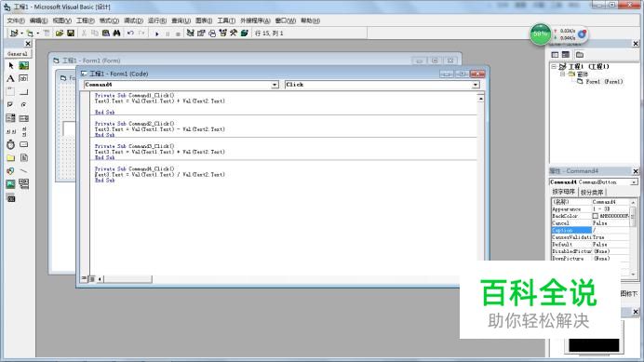Select the PictureBox control in the toolbox

(24, 65)
